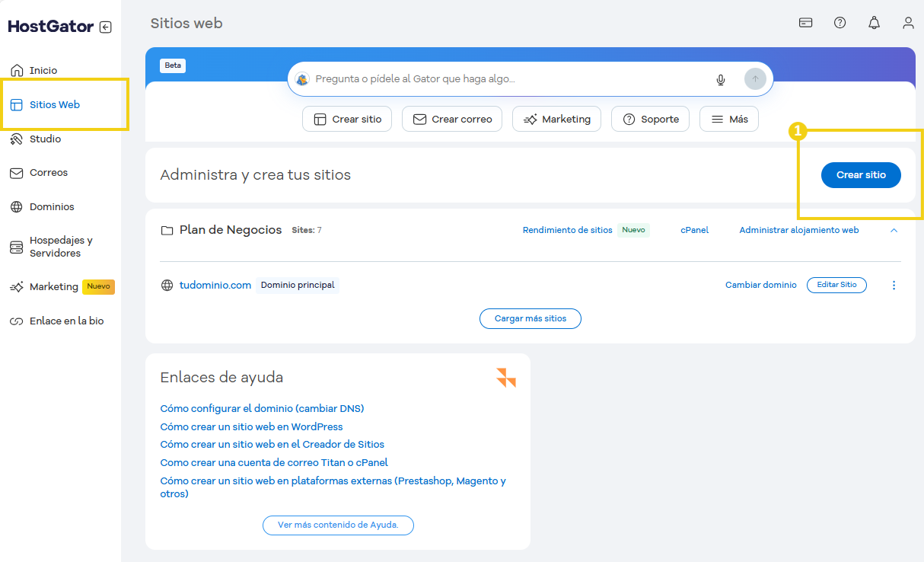Collapse the sidebar using the arrow beside HostGator logo
This screenshot has height=562, width=924.
106,26
